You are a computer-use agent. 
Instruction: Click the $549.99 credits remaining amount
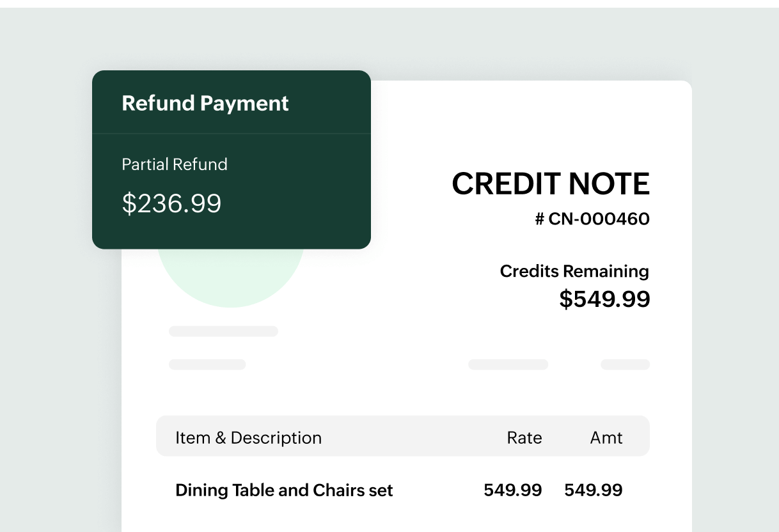coord(604,299)
